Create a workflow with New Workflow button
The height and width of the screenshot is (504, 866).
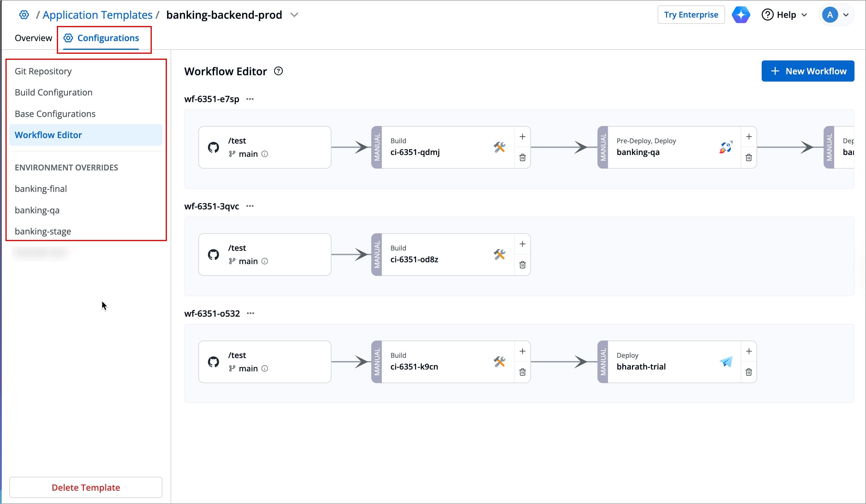[x=808, y=71]
